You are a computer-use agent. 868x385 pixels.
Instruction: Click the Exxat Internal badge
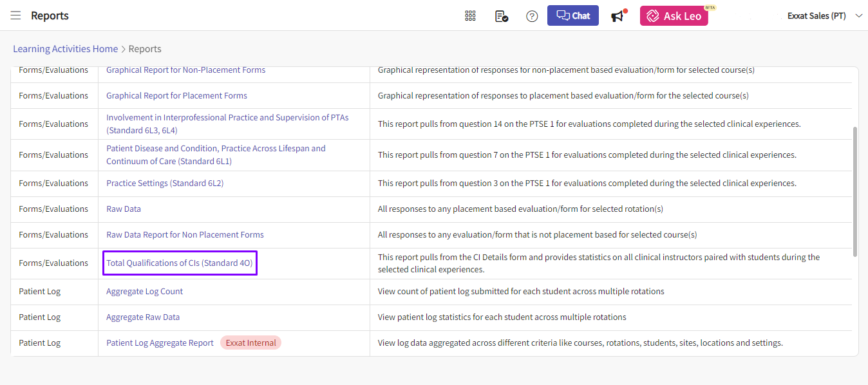[251, 343]
